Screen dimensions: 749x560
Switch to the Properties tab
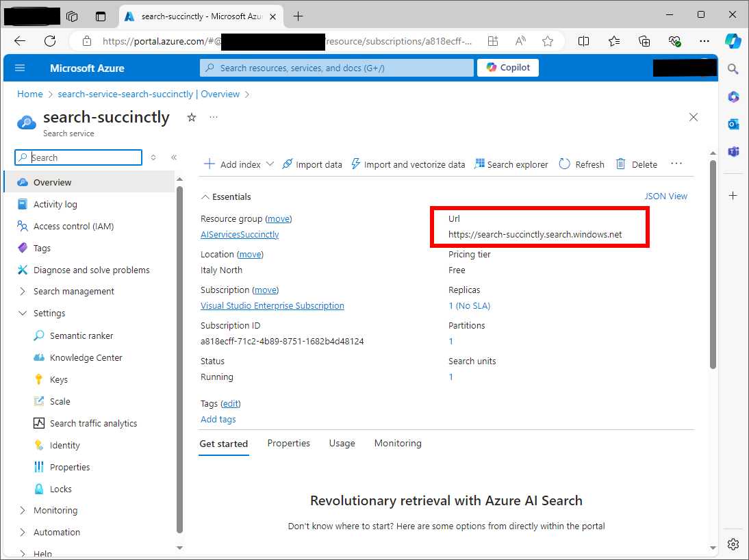(x=288, y=444)
